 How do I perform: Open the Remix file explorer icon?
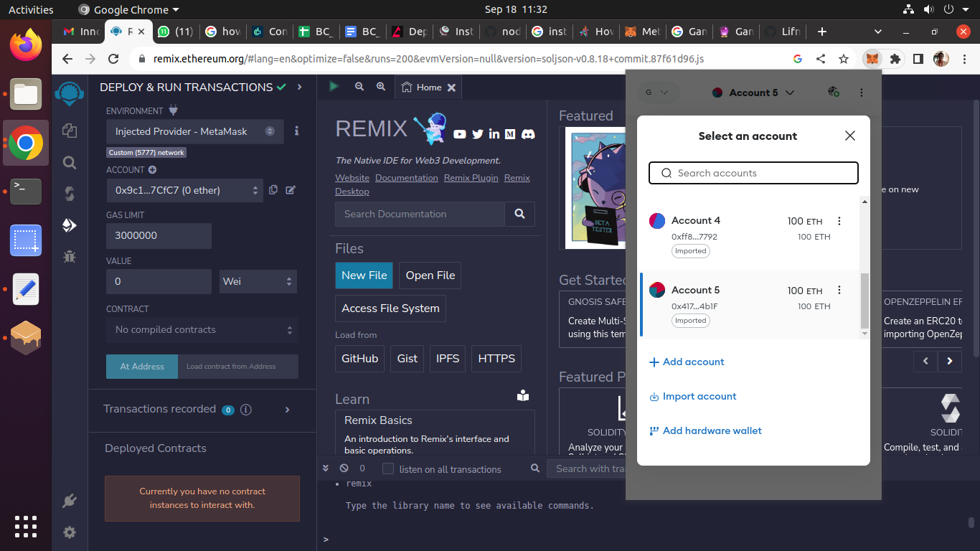[x=70, y=131]
